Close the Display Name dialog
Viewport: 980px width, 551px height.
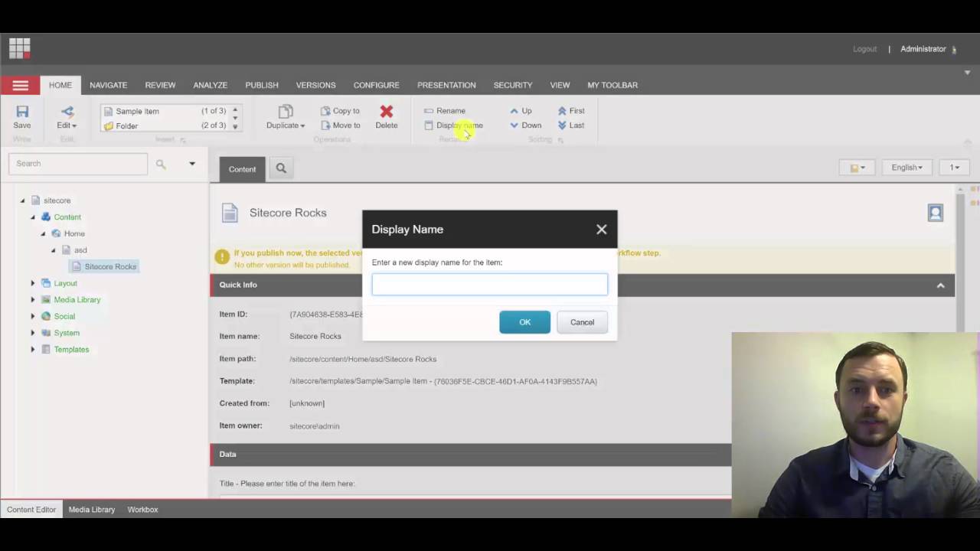602,230
